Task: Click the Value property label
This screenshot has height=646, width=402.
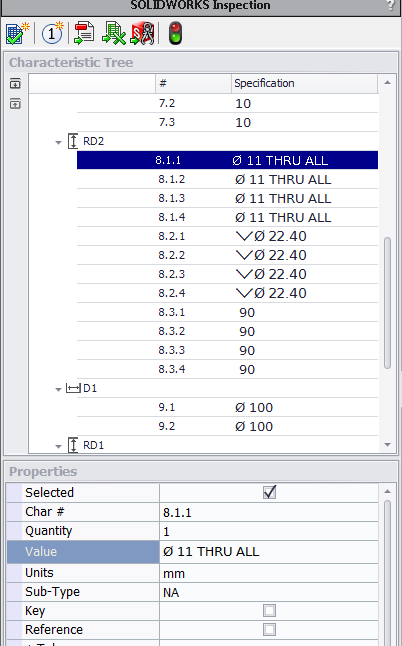Action: click(x=41, y=552)
